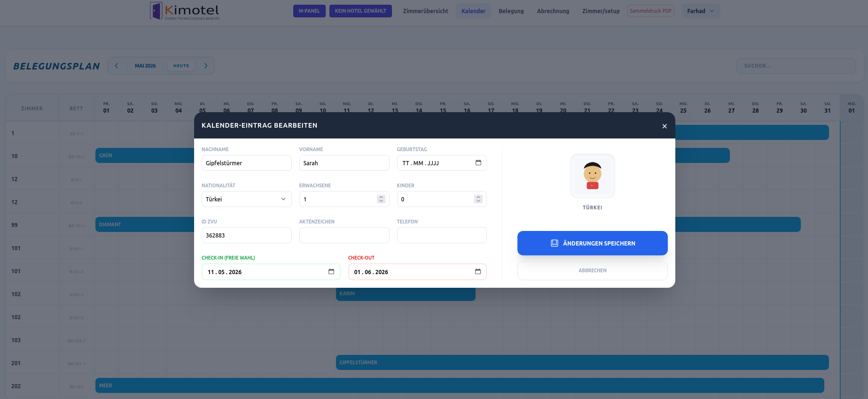Click the Kimotel logo
This screenshot has height=399, width=868.
[x=185, y=11]
